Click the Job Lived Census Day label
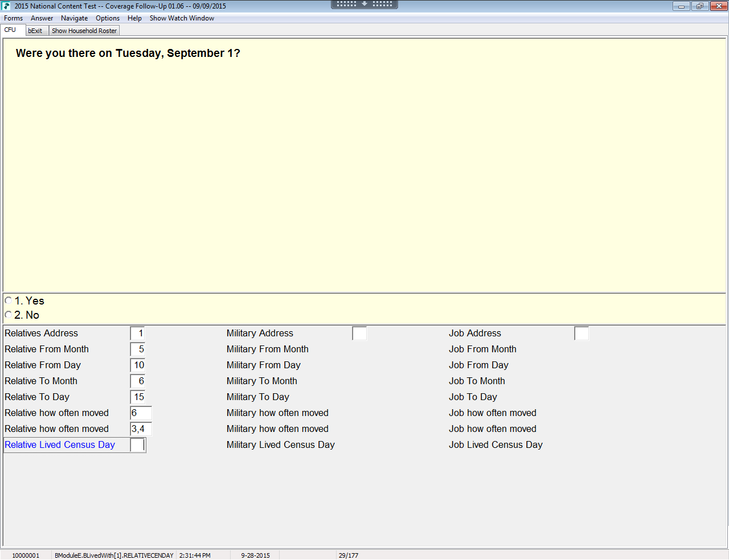 pyautogui.click(x=495, y=445)
